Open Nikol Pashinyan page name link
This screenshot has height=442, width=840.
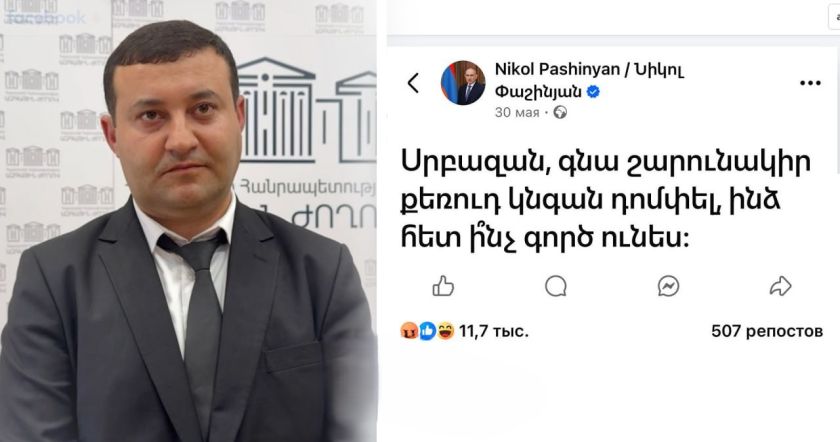click(x=589, y=80)
